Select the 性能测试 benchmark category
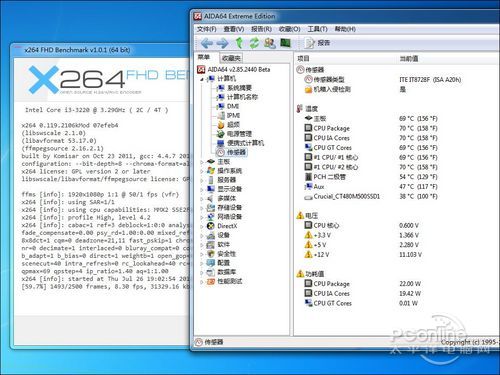The height and width of the screenshot is (375, 500). 224,281
